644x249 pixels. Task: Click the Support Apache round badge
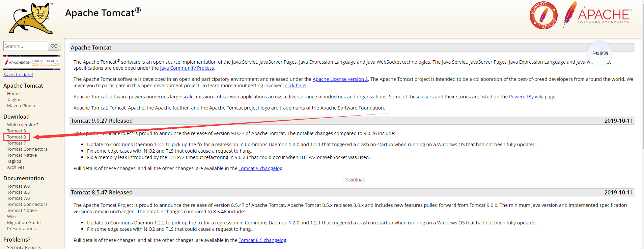click(543, 15)
